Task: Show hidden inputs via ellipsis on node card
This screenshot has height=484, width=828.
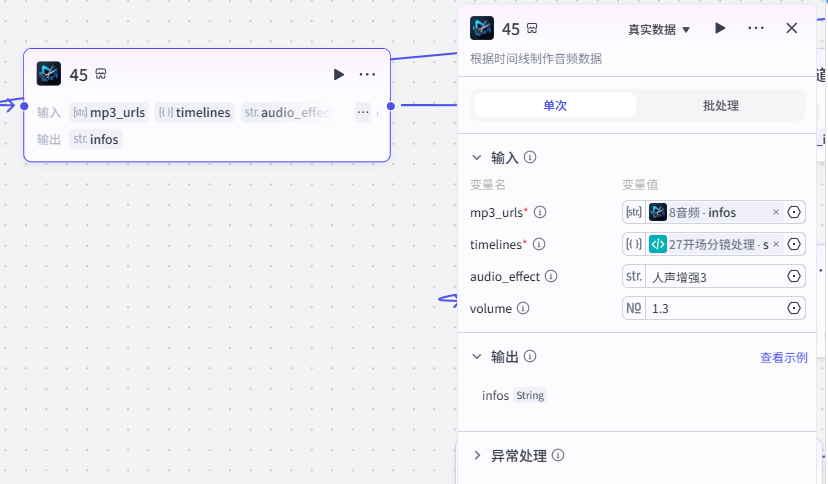Action: click(x=363, y=112)
